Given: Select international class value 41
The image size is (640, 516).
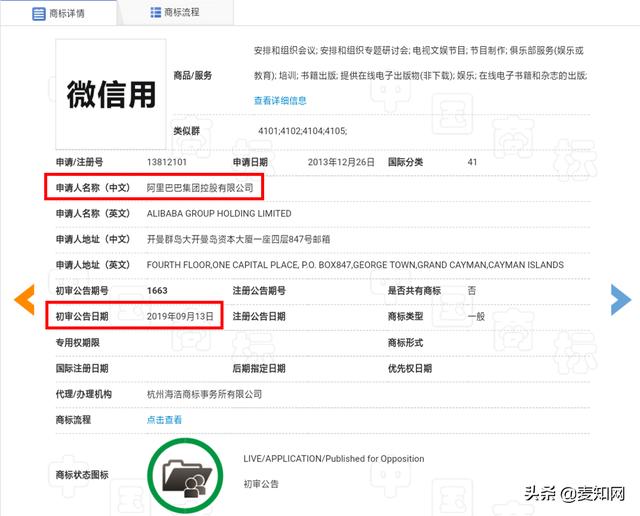Looking at the screenshot, I should (472, 162).
